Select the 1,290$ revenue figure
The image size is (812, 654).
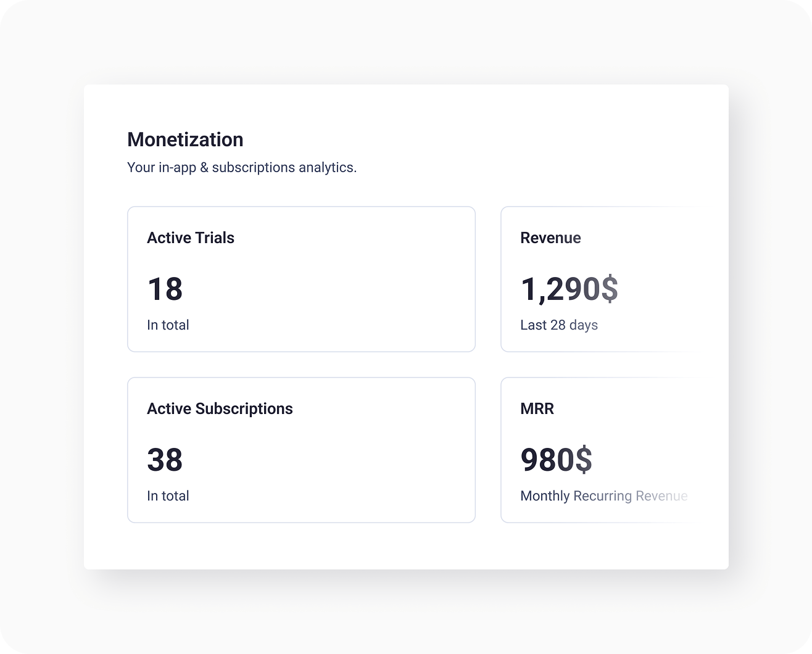tap(568, 289)
